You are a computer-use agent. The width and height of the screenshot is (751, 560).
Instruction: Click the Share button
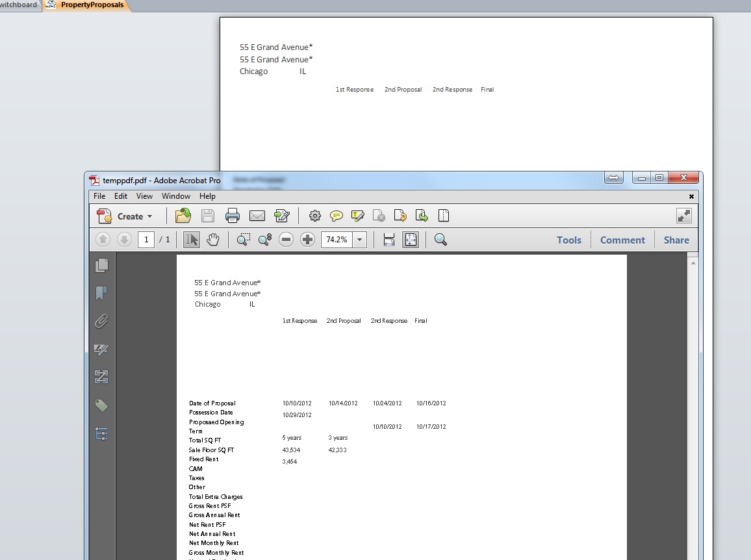676,239
